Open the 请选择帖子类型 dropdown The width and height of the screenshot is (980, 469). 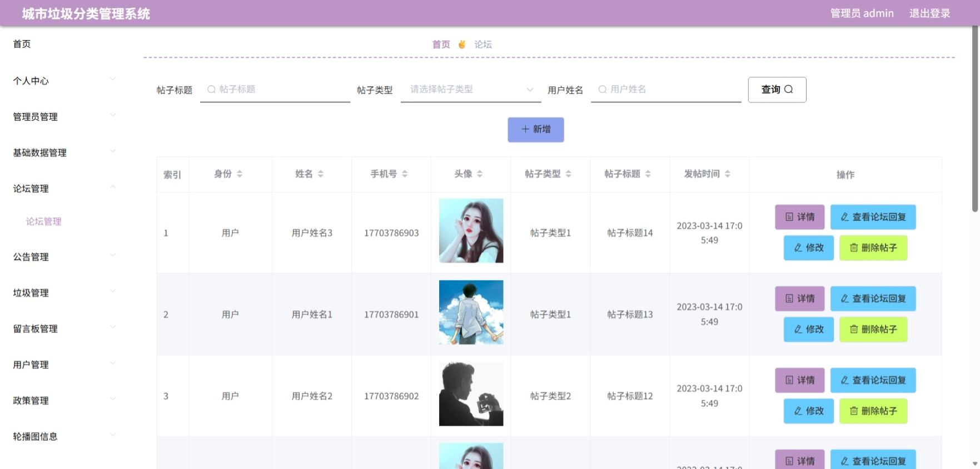(471, 89)
